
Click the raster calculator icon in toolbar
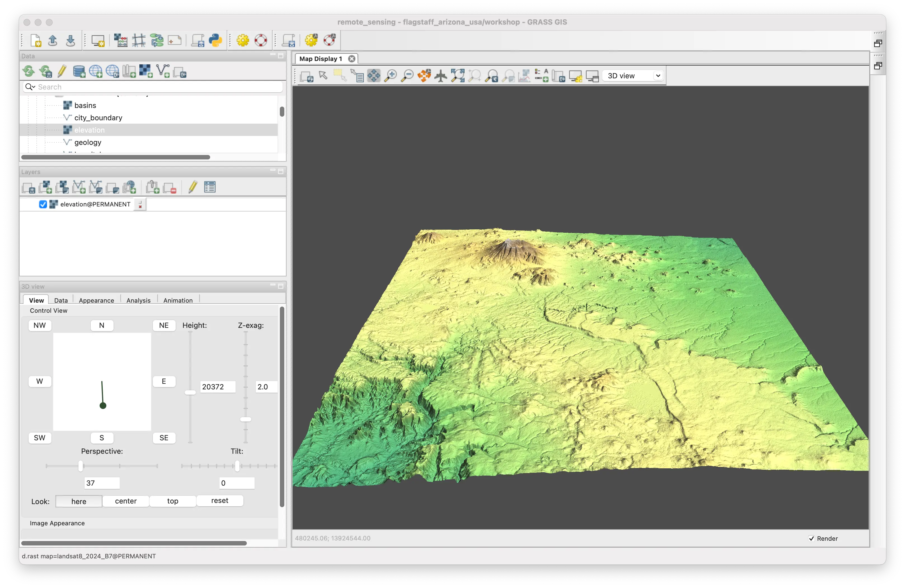(121, 40)
